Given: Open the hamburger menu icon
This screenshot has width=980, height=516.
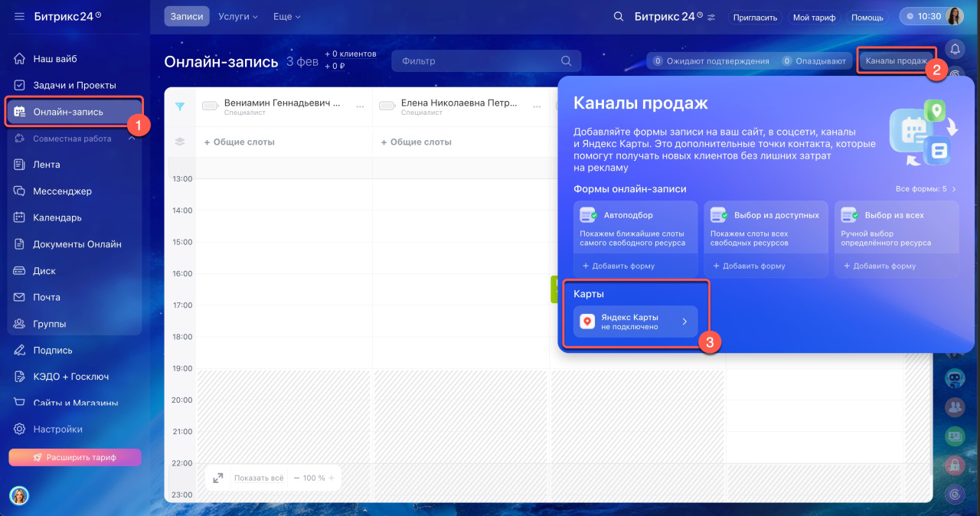Looking at the screenshot, I should (19, 16).
